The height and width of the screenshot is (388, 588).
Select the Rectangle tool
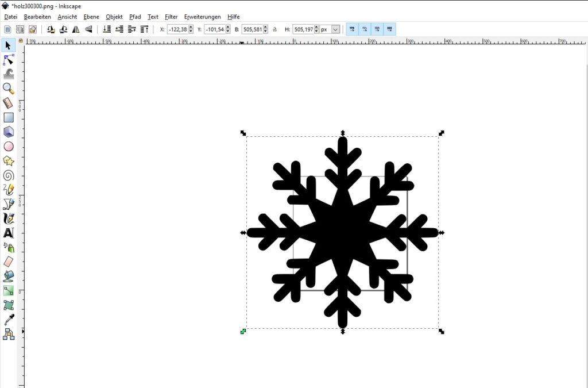click(x=8, y=117)
